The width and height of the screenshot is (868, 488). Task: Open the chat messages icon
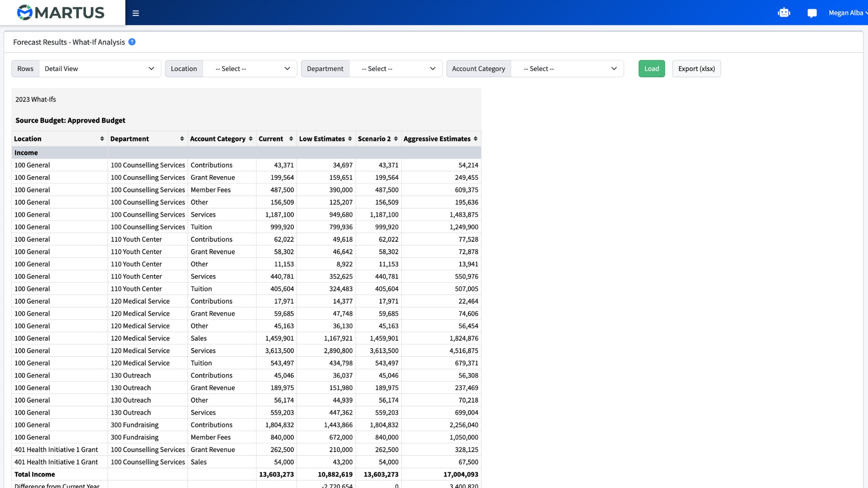tap(812, 13)
